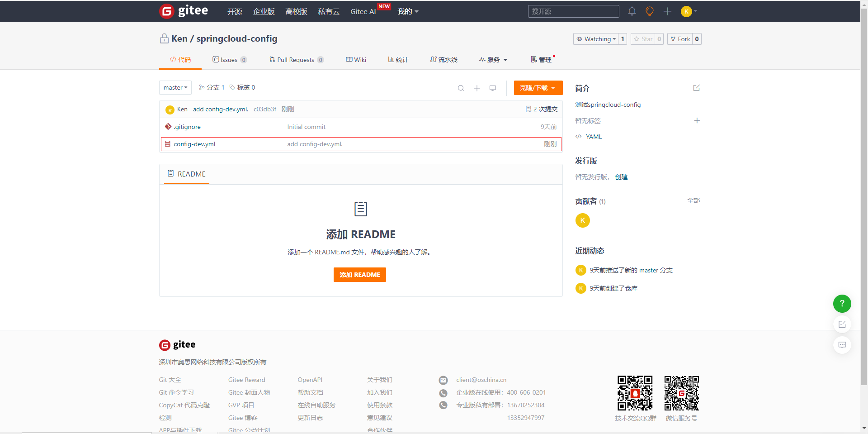The height and width of the screenshot is (434, 868).
Task: Click the 分支 1 branches link
Action: point(212,87)
